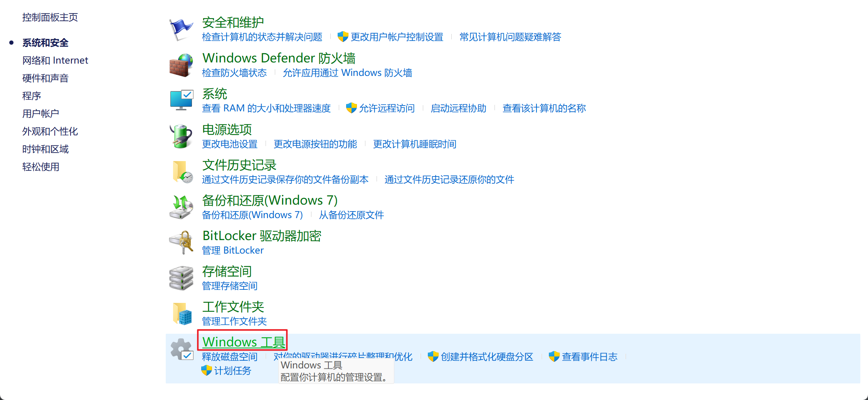Click 查看事件日志 link
Screen dimensions: 868x400
point(590,356)
